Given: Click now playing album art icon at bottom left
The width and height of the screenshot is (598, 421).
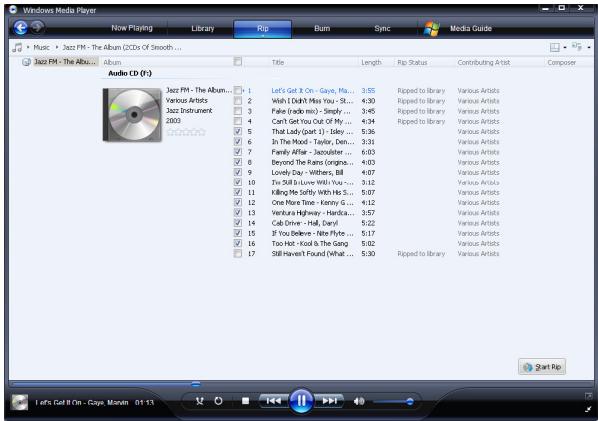Looking at the screenshot, I should tap(19, 402).
